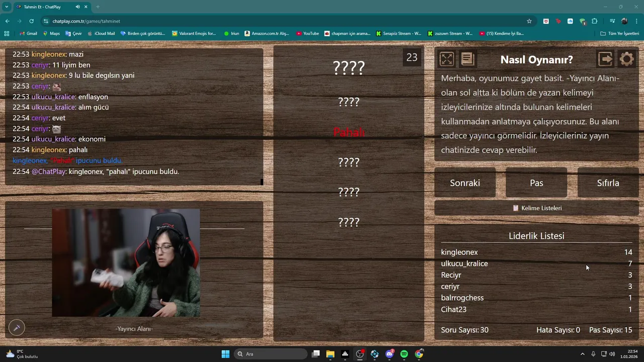Click Pas Sayısı: 15 stat
This screenshot has width=644, height=362.
click(610, 330)
